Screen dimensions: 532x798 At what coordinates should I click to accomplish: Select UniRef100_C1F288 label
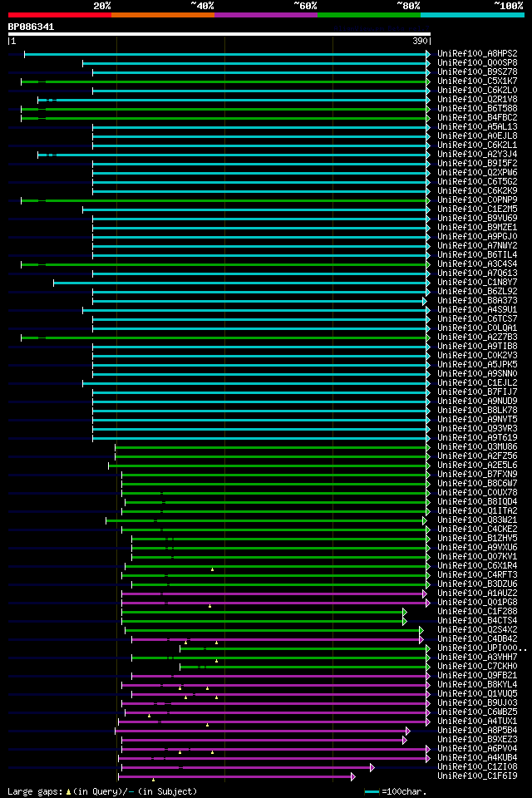pyautogui.click(x=477, y=613)
